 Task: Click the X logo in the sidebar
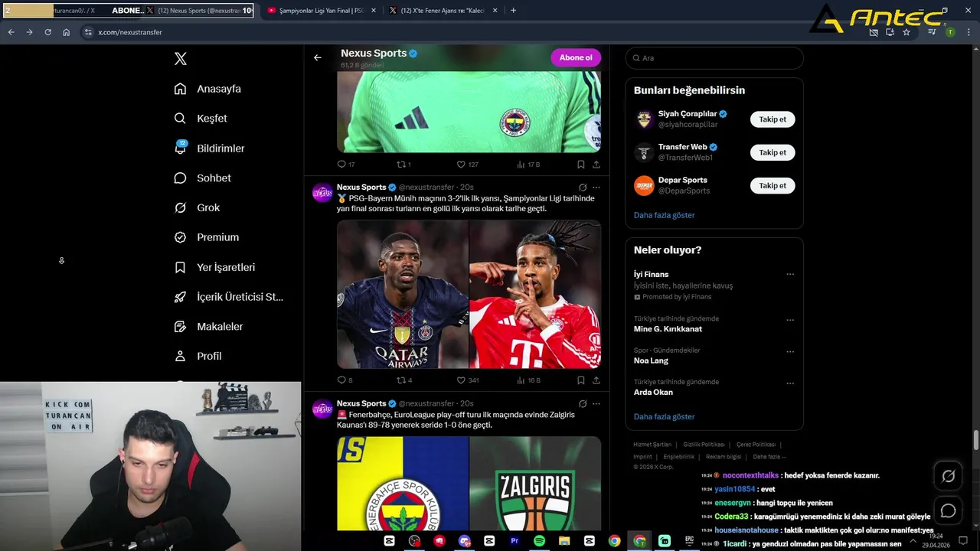click(181, 59)
